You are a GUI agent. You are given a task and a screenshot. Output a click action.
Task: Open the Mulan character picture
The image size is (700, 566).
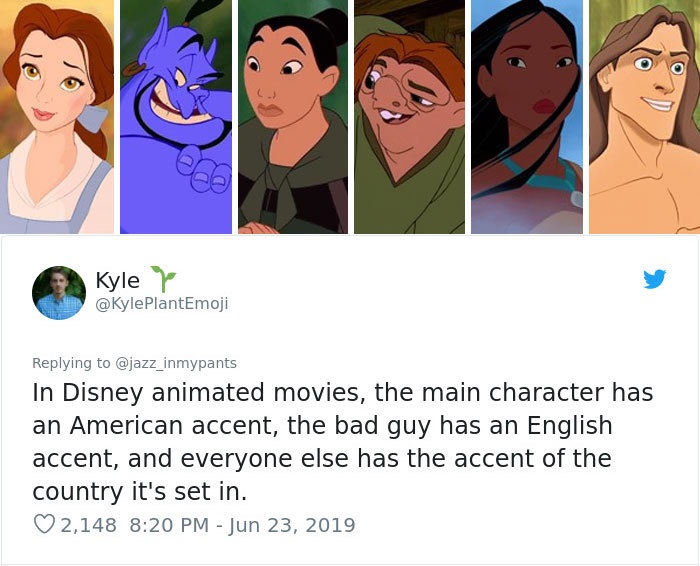point(292,117)
